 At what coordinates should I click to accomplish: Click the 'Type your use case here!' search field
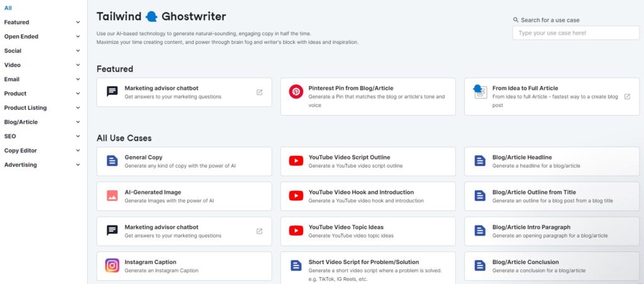(x=576, y=33)
